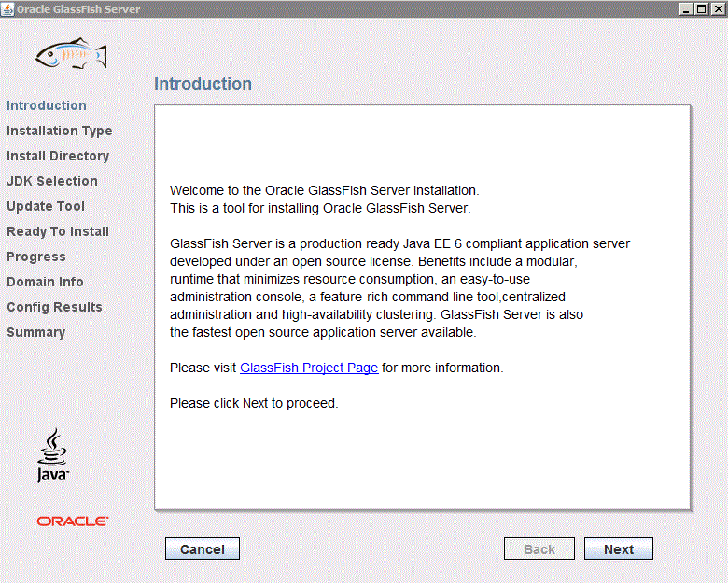Select the Ready To Install step
728x583 pixels.
click(x=58, y=231)
